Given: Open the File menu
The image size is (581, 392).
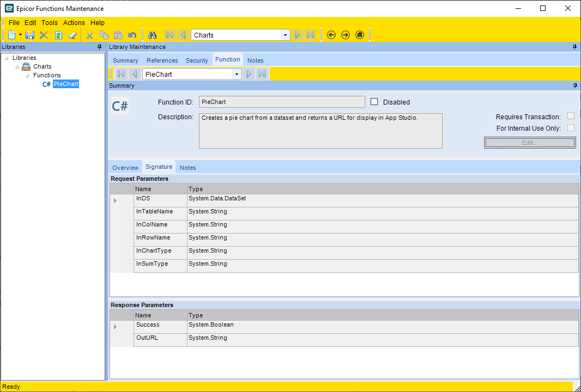Looking at the screenshot, I should pyautogui.click(x=14, y=22).
